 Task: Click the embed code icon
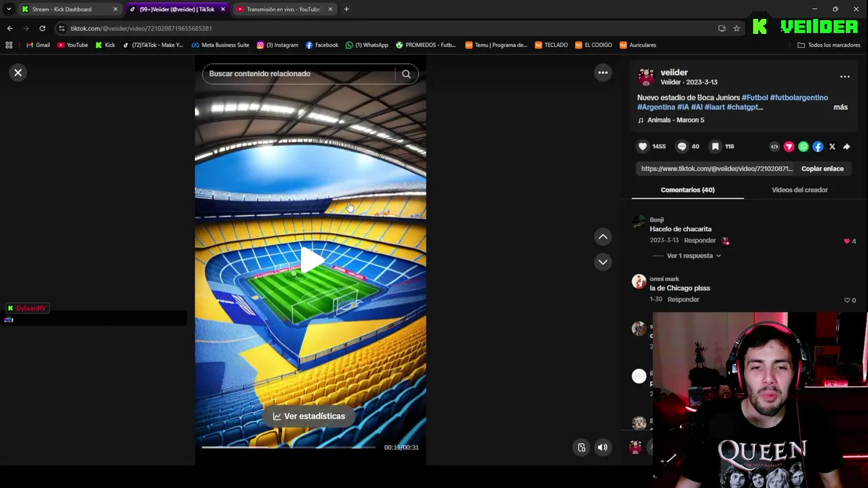point(774,146)
